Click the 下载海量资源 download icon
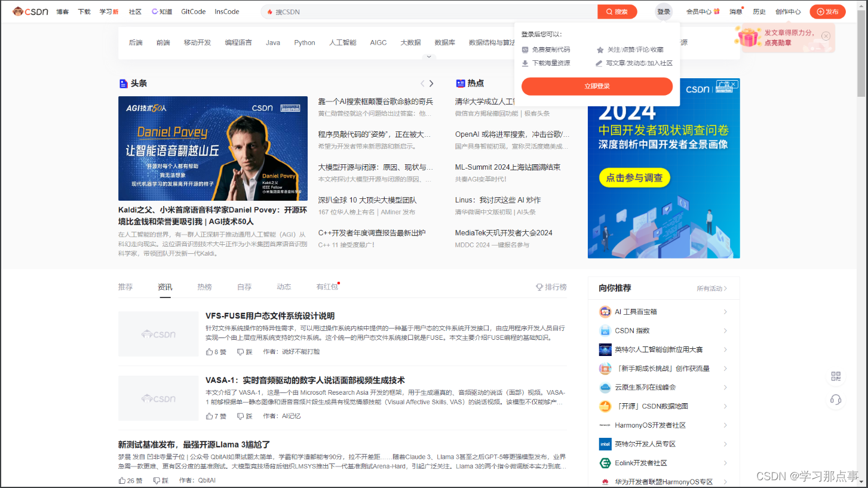Viewport: 868px width, 488px height. 525,63
